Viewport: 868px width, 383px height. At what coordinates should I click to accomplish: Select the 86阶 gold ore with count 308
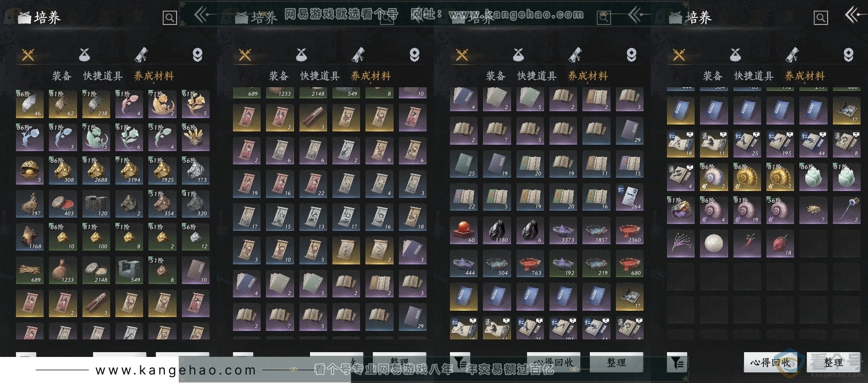click(x=63, y=170)
